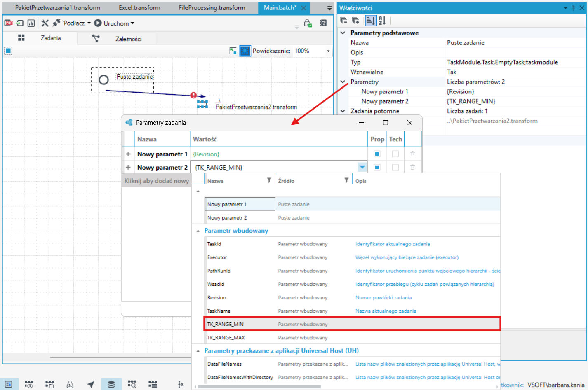588x390 pixels.
Task: Click the crossed tools settings icon
Action: click(x=45, y=23)
